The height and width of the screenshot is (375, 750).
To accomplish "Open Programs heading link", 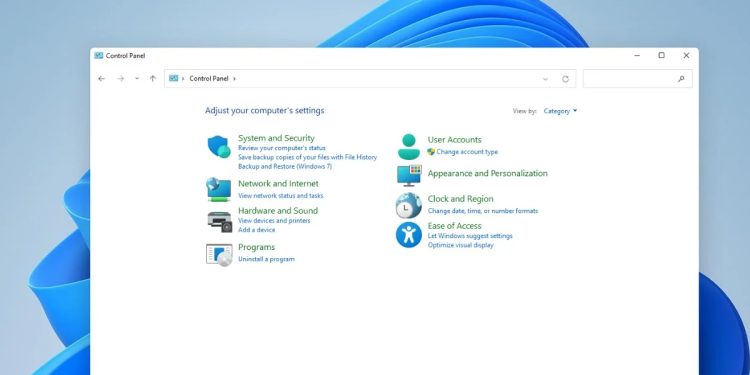I will click(x=256, y=247).
